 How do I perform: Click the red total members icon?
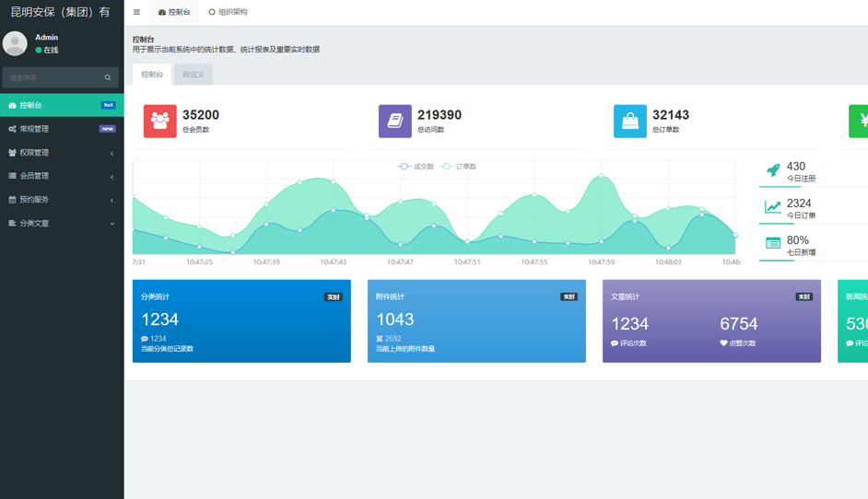coord(159,121)
